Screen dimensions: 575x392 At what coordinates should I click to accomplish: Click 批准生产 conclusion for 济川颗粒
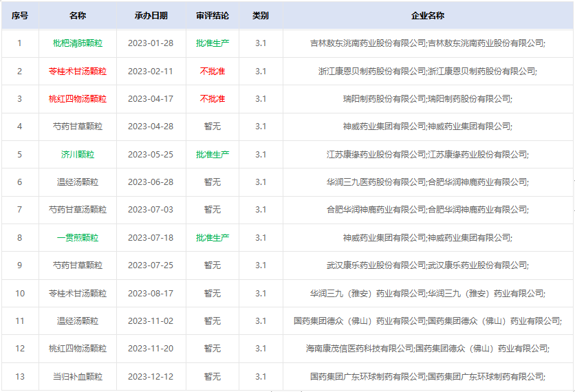tap(213, 154)
